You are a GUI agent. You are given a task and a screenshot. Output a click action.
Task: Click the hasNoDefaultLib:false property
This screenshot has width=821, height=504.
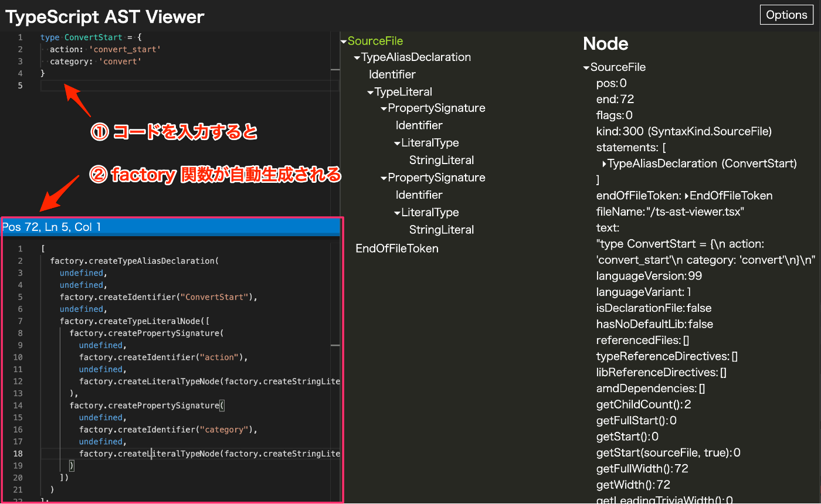654,324
